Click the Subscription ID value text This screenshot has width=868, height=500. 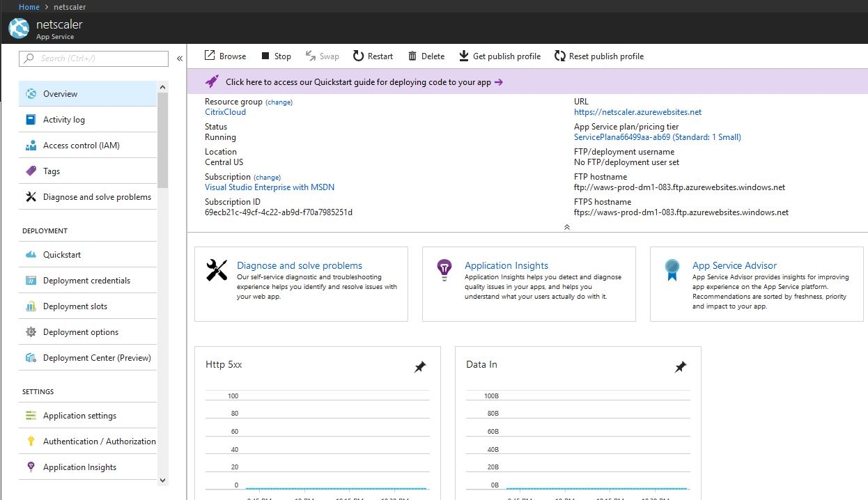pyautogui.click(x=279, y=212)
